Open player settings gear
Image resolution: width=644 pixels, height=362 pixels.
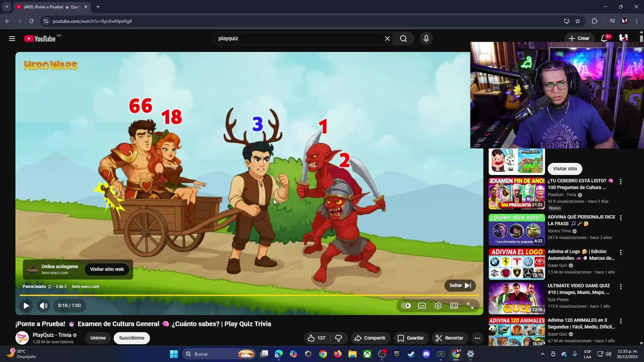[x=438, y=306]
